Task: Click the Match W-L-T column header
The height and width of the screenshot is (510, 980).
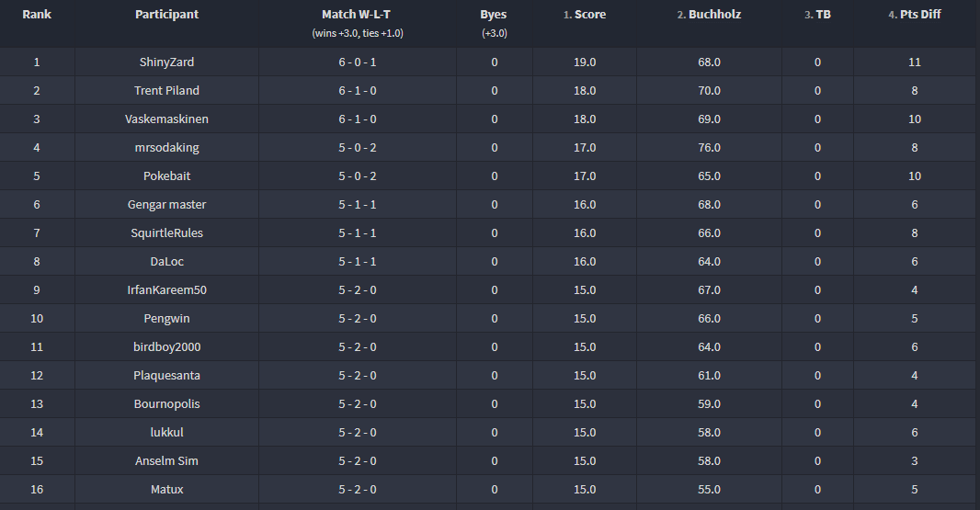Action: coord(357,15)
